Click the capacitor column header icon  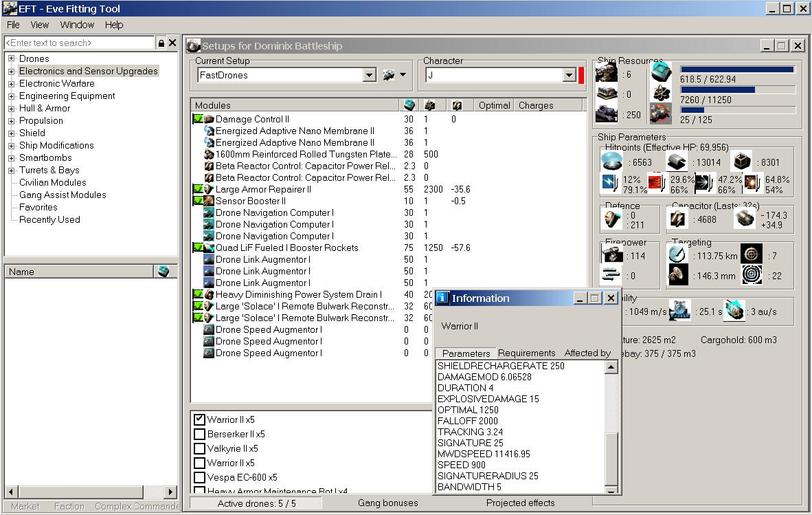(x=457, y=105)
